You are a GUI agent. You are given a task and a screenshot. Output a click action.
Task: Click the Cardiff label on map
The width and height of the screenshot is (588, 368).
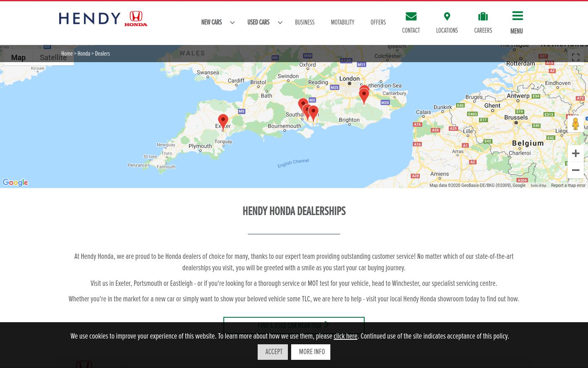236,81
